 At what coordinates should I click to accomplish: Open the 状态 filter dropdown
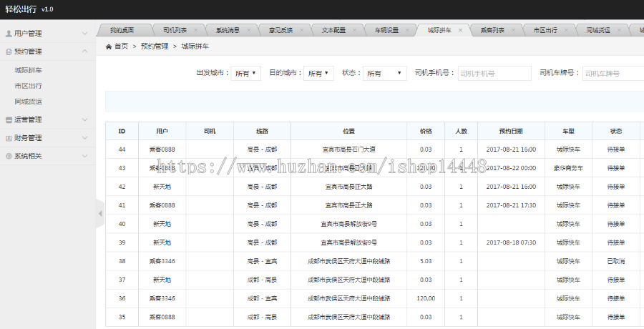[384, 73]
